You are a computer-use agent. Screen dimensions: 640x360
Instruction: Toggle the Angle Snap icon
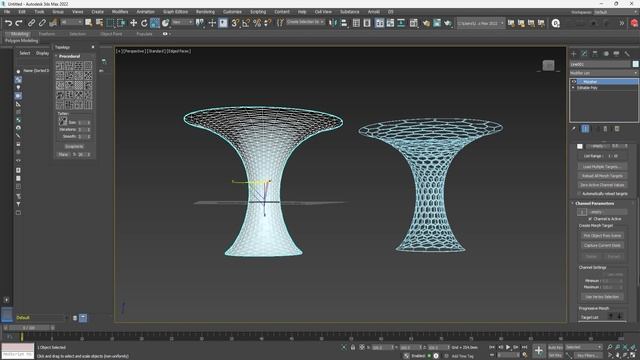pos(246,23)
